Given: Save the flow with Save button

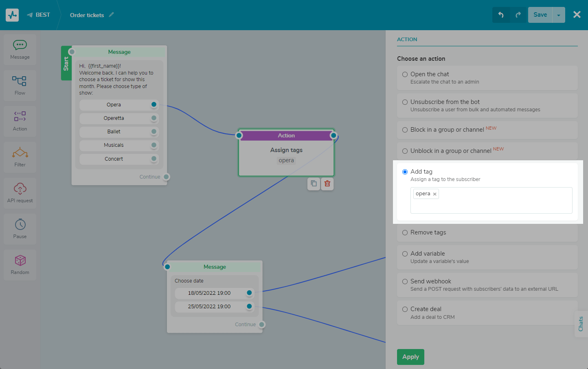Looking at the screenshot, I should tap(540, 15).
